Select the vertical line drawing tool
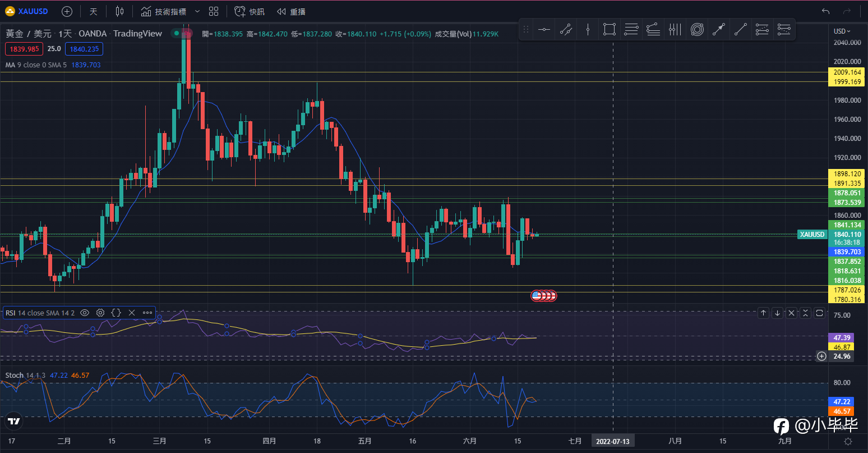The height and width of the screenshot is (453, 868). pyautogui.click(x=588, y=29)
